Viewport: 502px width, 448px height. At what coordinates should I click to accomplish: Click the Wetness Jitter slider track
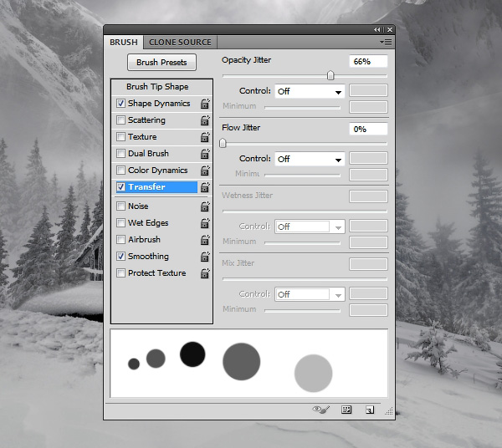coord(305,211)
